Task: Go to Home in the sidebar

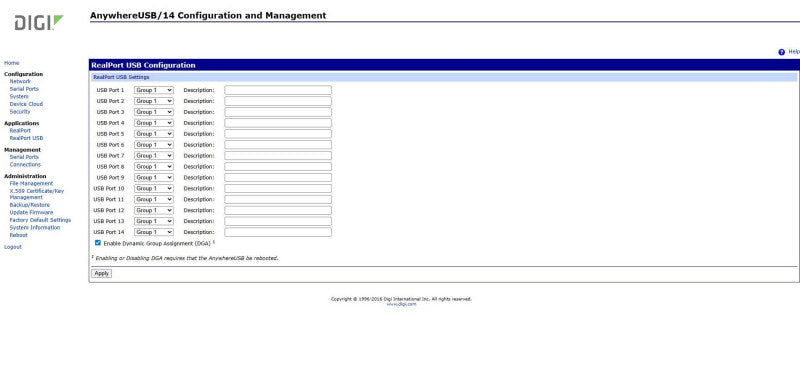Action: click(x=12, y=63)
